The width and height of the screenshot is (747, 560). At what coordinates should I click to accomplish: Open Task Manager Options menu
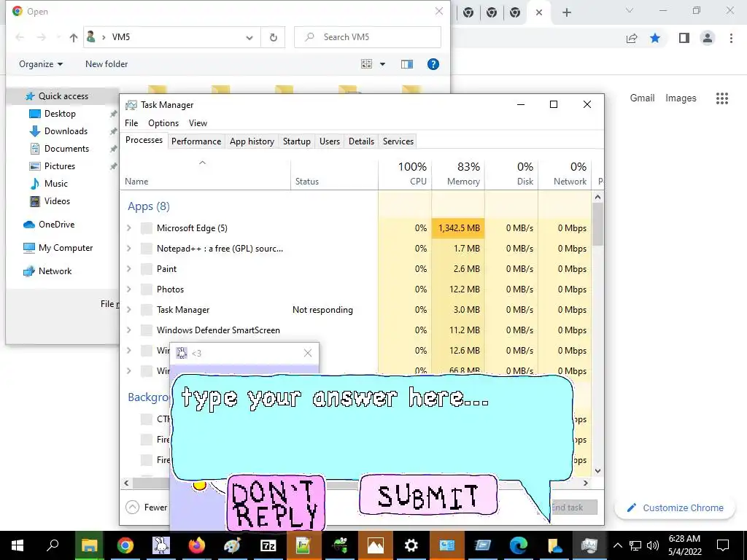[163, 122]
